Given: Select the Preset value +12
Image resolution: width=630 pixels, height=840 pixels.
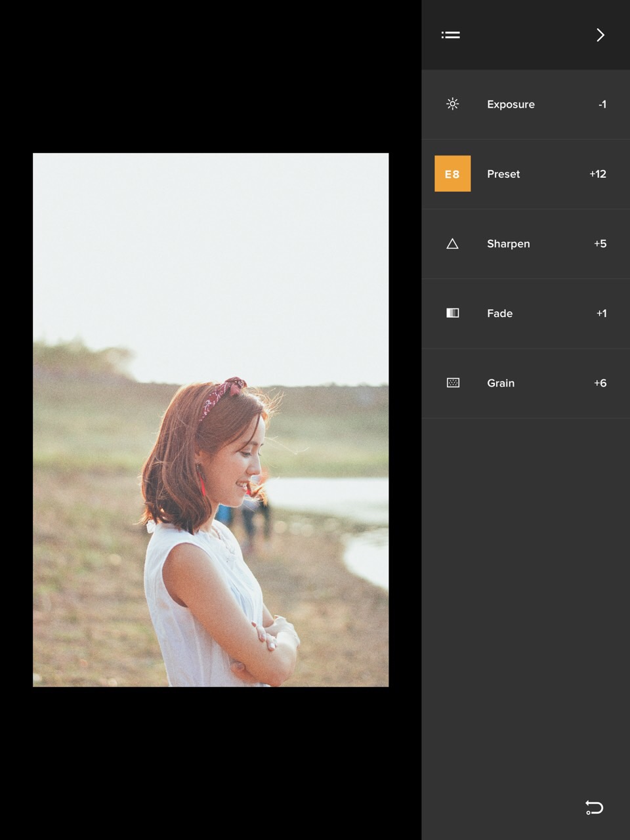Looking at the screenshot, I should pos(597,174).
